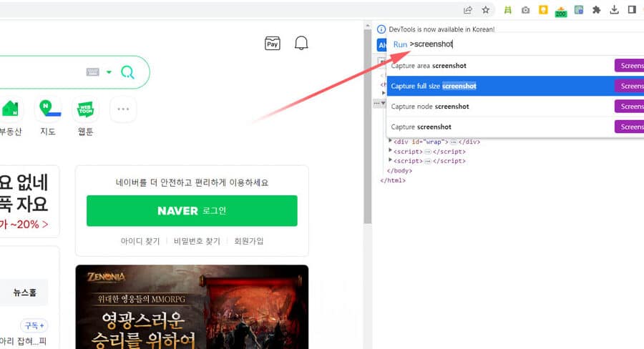The height and width of the screenshot is (349, 644).
Task: Open the Zenonia MMORPG ad banner
Action: point(192,307)
